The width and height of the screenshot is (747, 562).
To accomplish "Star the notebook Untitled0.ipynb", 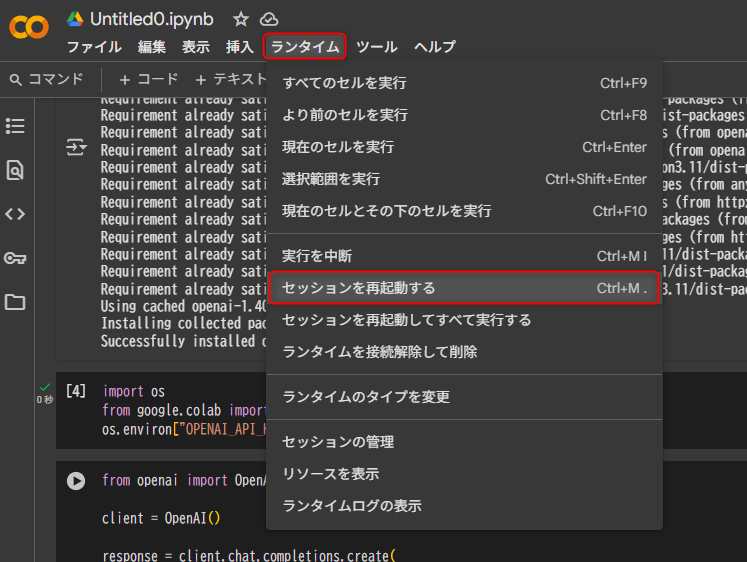I will (241, 20).
